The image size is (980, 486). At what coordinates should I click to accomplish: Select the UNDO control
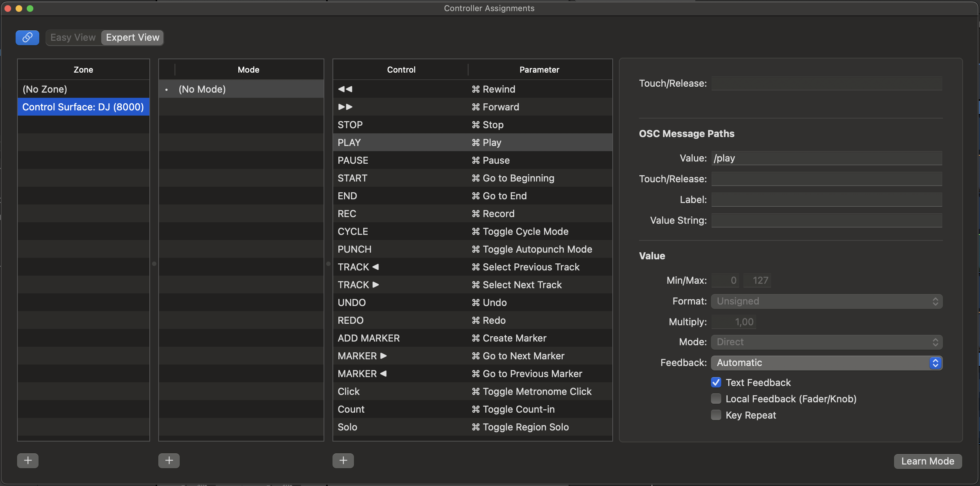pos(473,302)
